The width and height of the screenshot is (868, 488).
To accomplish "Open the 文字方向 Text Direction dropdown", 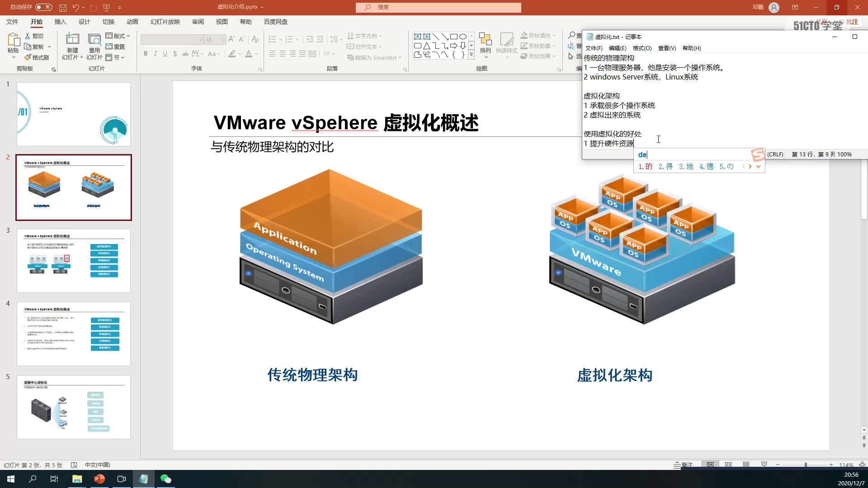I will coord(364,36).
